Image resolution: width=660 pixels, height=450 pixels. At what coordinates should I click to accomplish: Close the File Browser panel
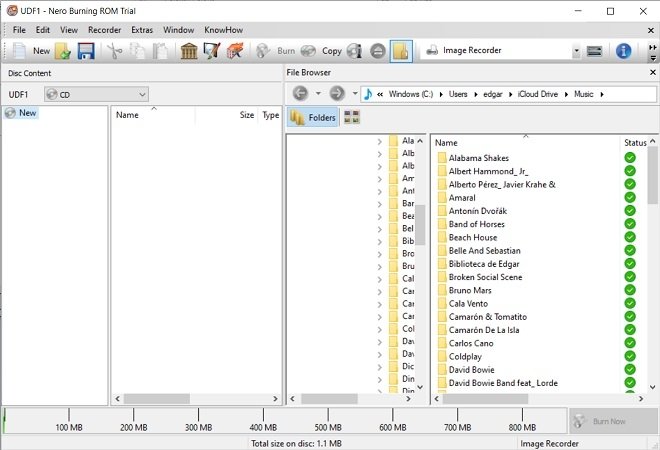coord(652,72)
